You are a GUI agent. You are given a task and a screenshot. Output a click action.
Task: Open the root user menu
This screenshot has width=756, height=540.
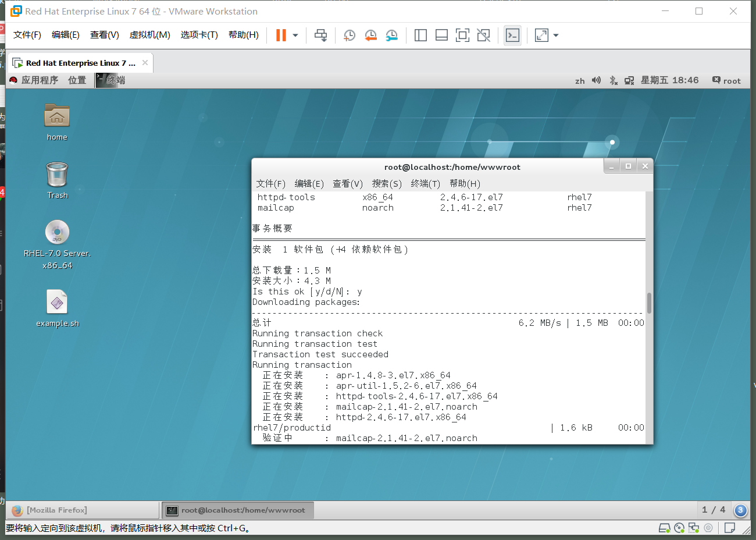tap(726, 80)
